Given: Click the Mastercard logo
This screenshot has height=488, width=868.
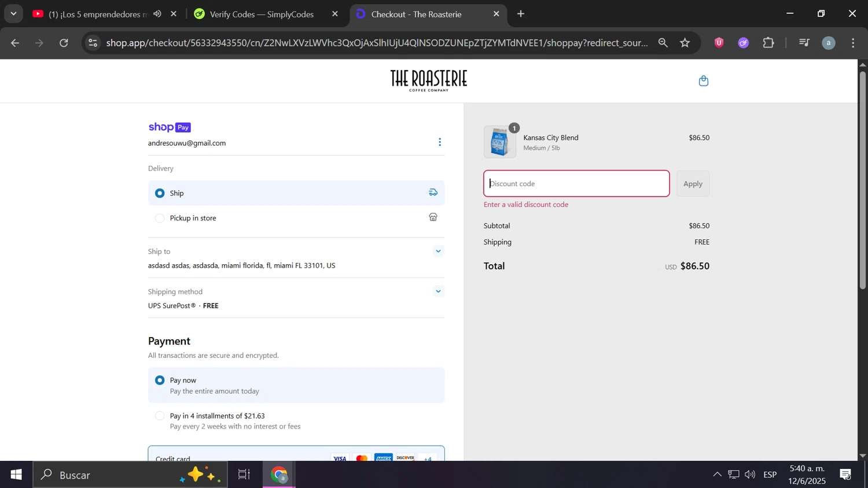Looking at the screenshot, I should [x=362, y=459].
